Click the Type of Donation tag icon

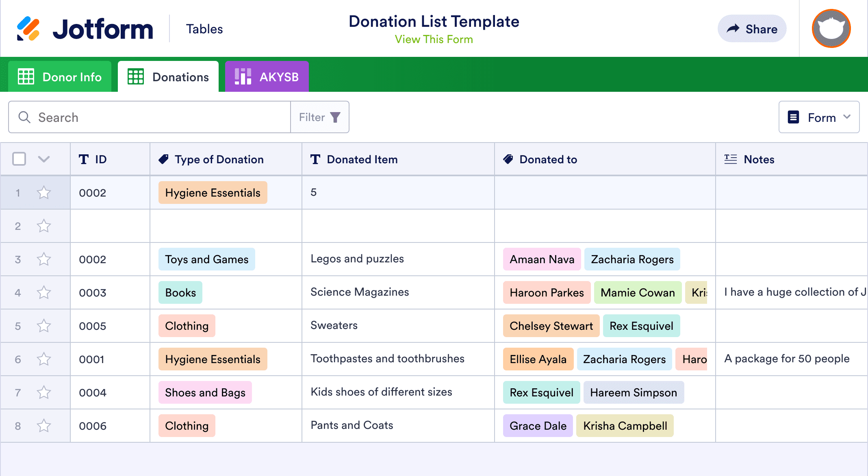click(163, 159)
